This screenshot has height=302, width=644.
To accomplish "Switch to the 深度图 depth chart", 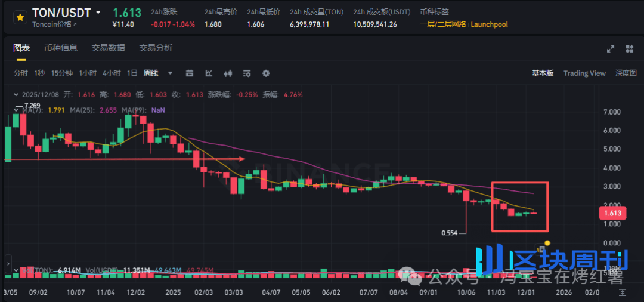I will [626, 73].
